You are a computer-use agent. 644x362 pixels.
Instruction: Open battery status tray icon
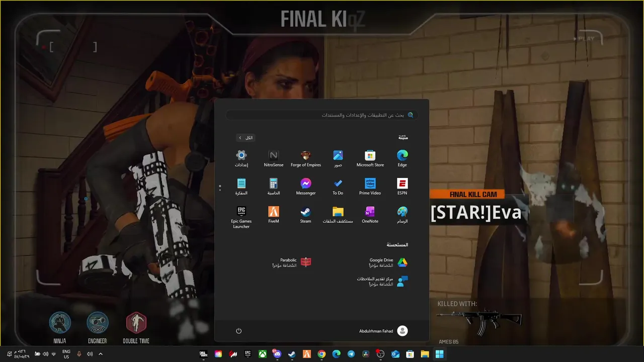coord(38,354)
